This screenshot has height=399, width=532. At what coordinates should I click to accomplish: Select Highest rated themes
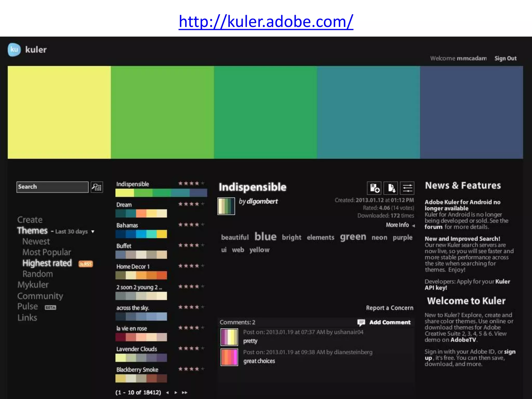(47, 263)
